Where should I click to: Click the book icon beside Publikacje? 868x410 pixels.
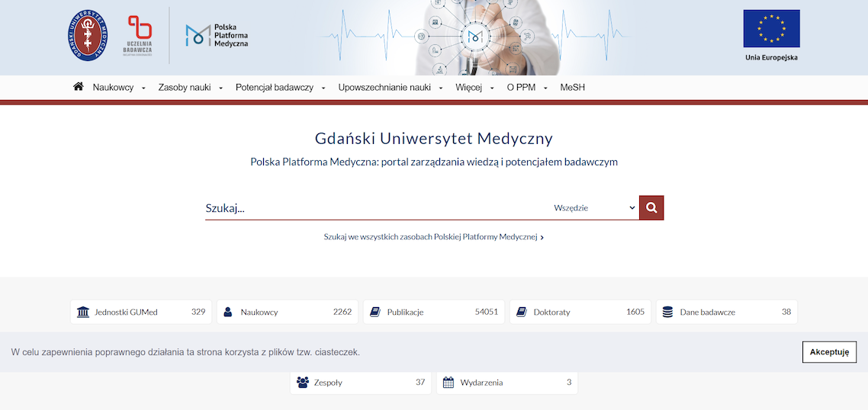375,312
